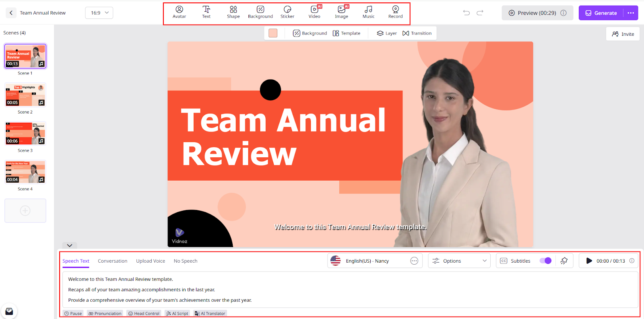Insert a Pause in speech
The image size is (644, 319).
(x=73, y=313)
